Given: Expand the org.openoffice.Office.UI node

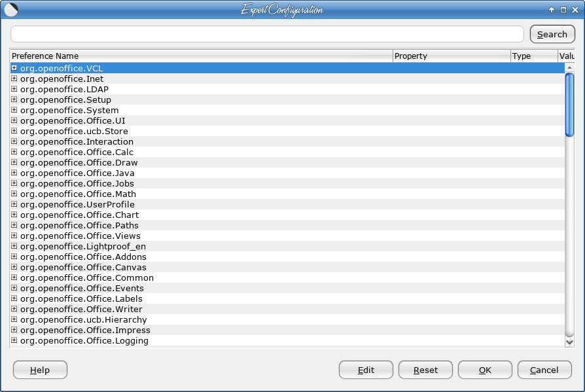Looking at the screenshot, I should [14, 120].
